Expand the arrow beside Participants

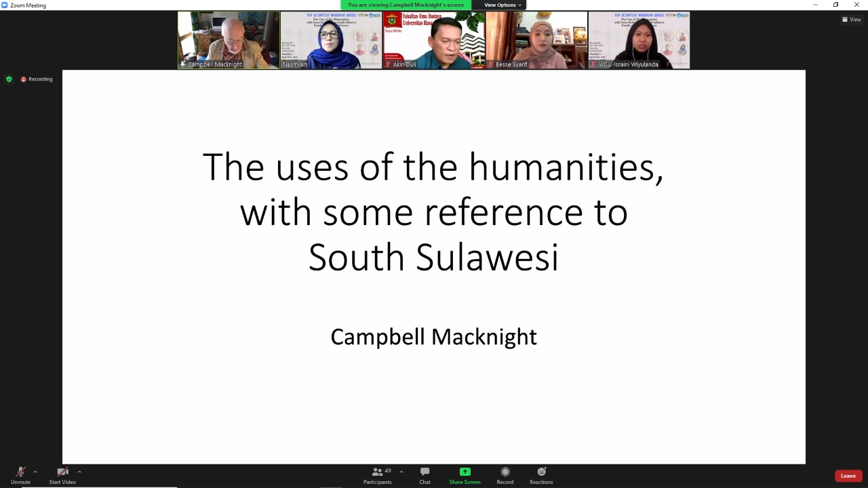point(401,472)
